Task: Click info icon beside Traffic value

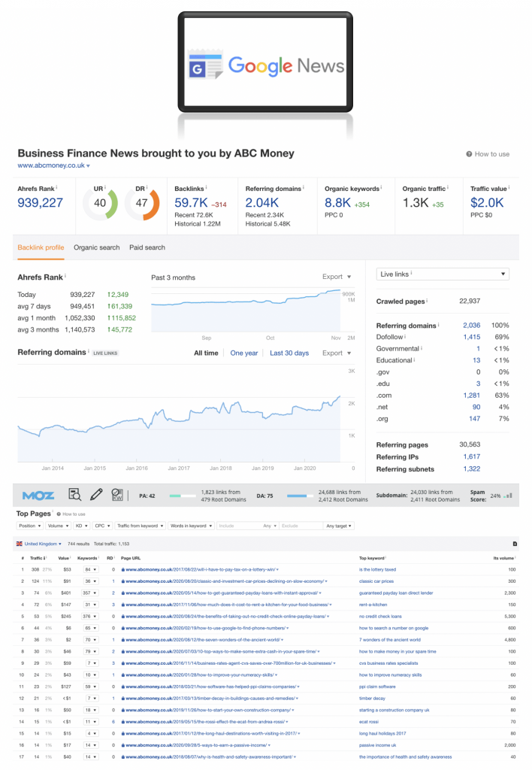Action: click(x=509, y=187)
